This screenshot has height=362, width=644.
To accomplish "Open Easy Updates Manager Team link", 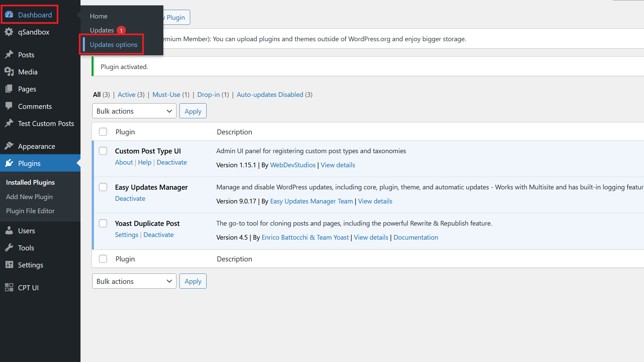I will (312, 201).
